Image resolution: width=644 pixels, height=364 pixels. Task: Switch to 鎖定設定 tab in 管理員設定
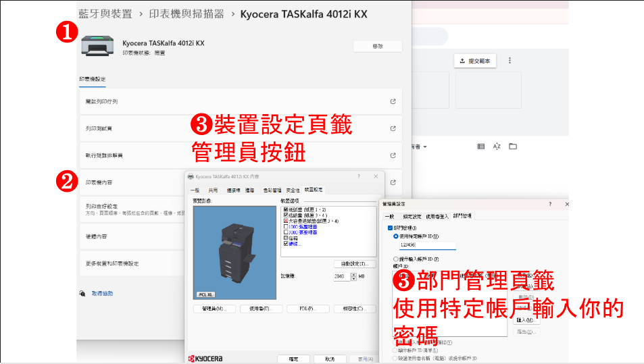(x=412, y=217)
